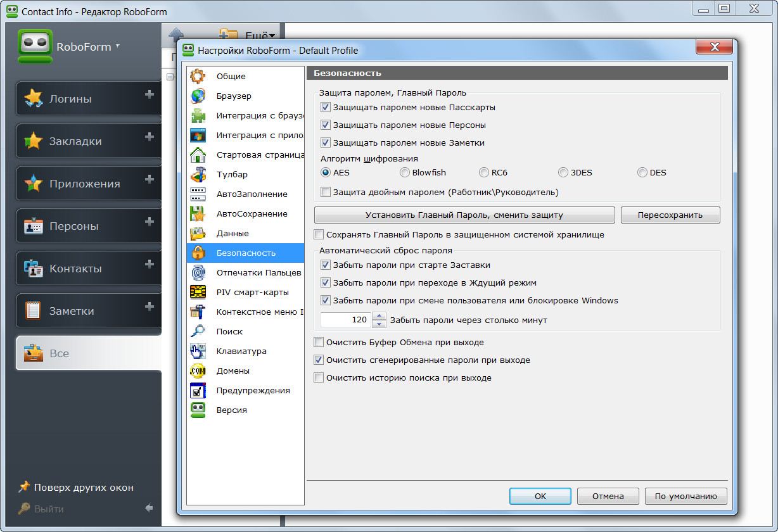Click the Общие settings icon
This screenshot has width=778, height=532.
tap(198, 76)
